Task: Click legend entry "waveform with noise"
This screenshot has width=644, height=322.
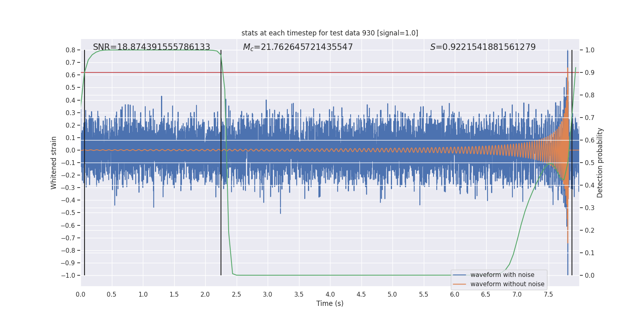Action: 502,275
